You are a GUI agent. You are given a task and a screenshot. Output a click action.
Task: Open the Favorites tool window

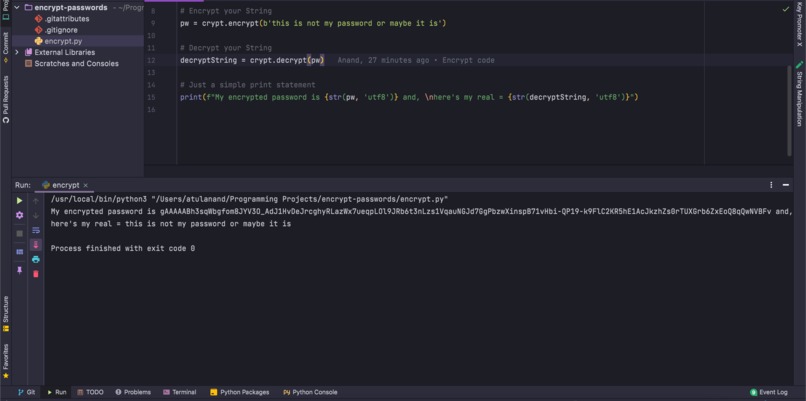point(6,361)
